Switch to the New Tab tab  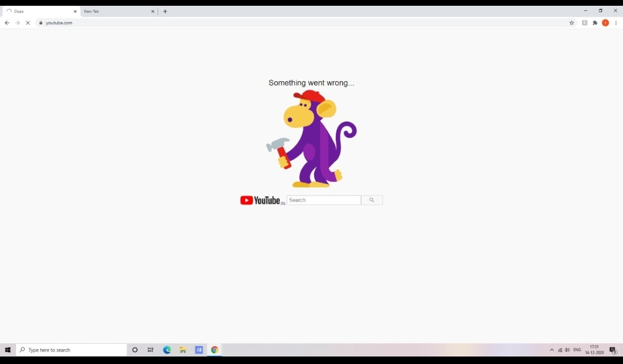click(118, 11)
